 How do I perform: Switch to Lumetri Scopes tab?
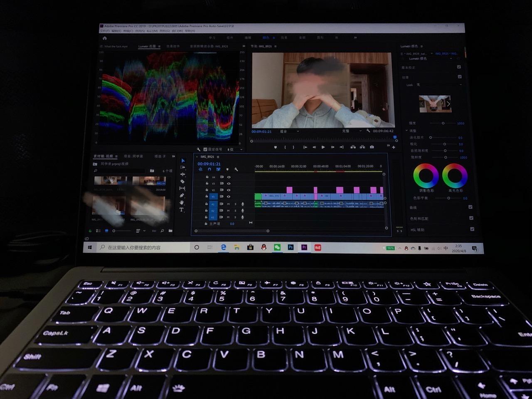tap(147, 46)
